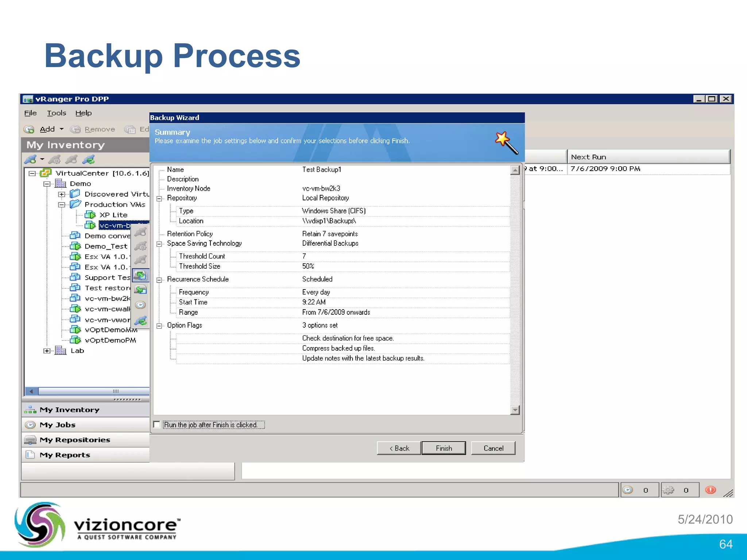This screenshot has height=560, width=747.
Task: Click the restore icon in the popup toolbar
Action: (140, 290)
